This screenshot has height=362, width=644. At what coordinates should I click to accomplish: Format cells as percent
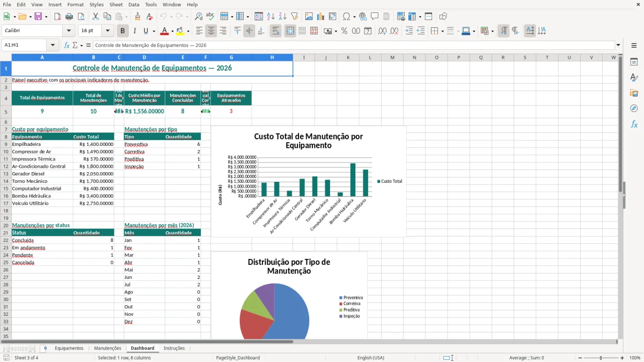pyautogui.click(x=345, y=31)
